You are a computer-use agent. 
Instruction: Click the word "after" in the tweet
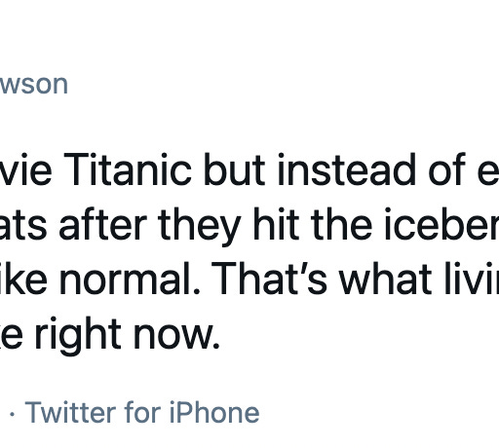(x=102, y=224)
